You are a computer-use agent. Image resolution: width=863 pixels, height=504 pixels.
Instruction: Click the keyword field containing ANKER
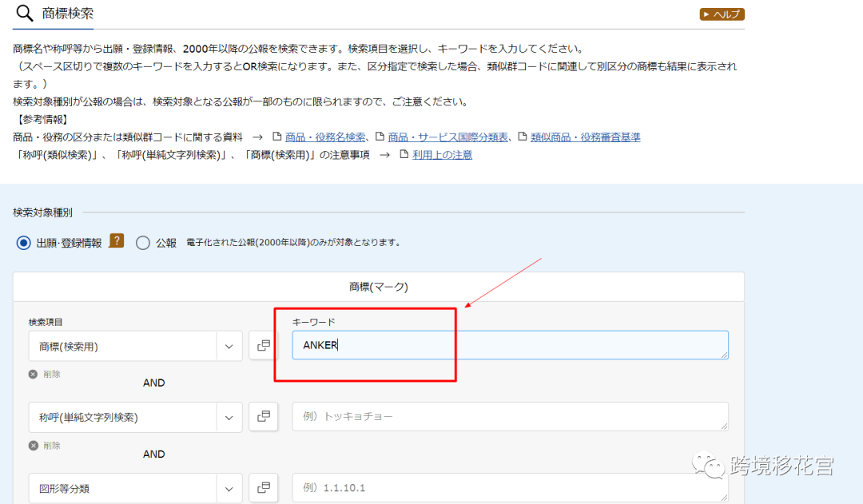pyautogui.click(x=510, y=345)
